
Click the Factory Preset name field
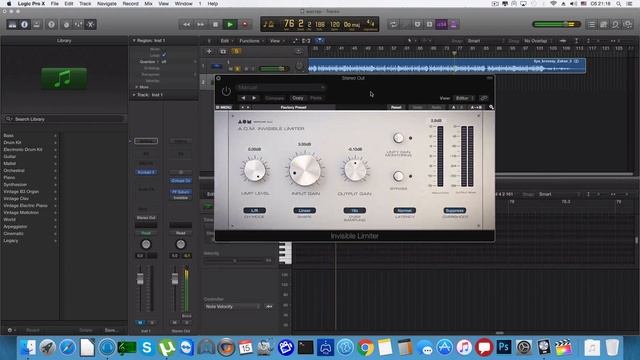pos(293,107)
